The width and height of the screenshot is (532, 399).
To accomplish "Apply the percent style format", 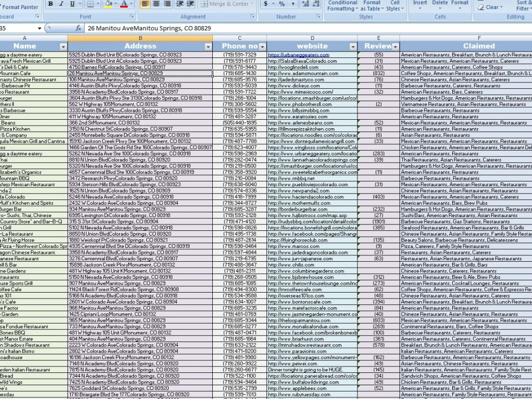I will (x=282, y=4).
